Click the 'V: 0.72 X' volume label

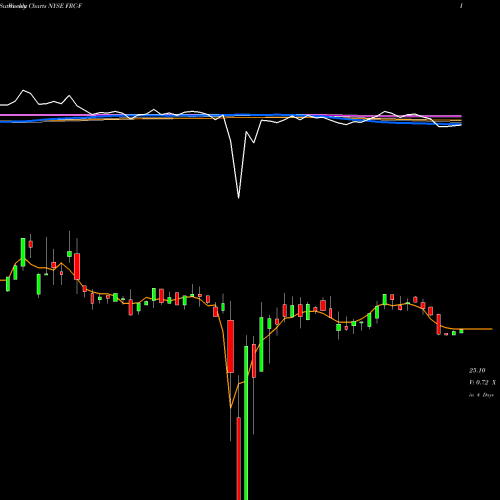482,383
